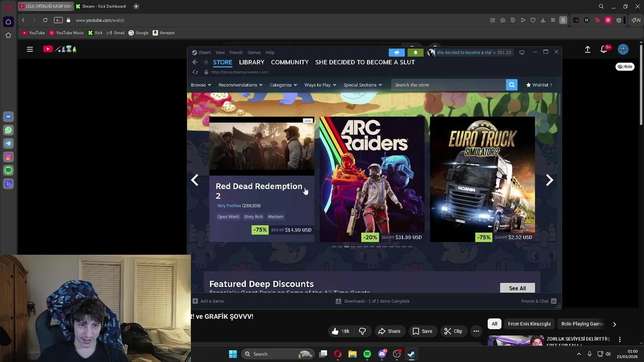Open Opera sidebar WhatsApp icon
Screen dimensions: 644x362
pyautogui.click(x=8, y=130)
